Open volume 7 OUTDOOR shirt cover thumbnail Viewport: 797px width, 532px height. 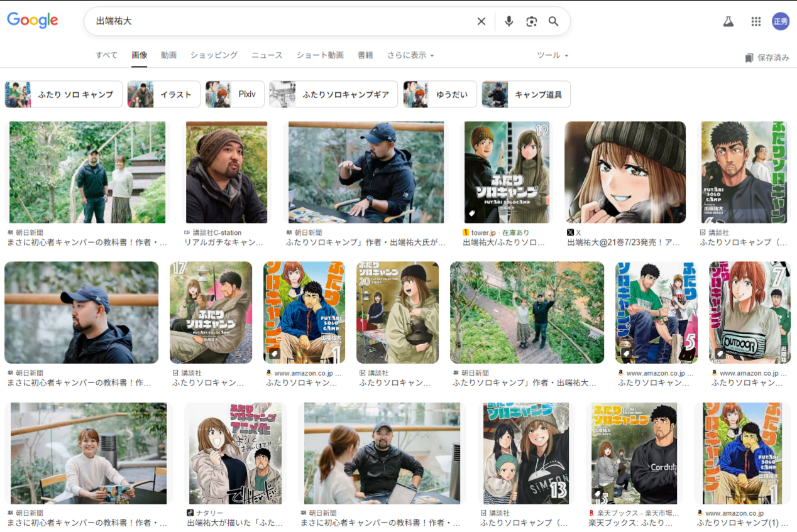(x=750, y=313)
